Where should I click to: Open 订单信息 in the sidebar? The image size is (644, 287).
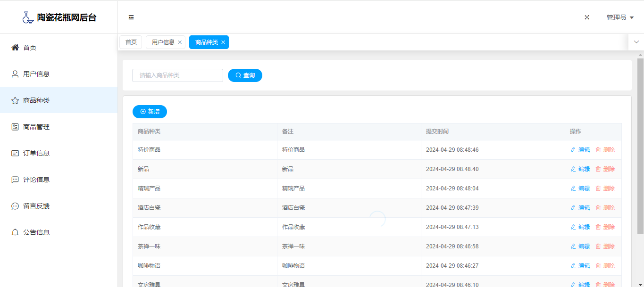(x=59, y=153)
